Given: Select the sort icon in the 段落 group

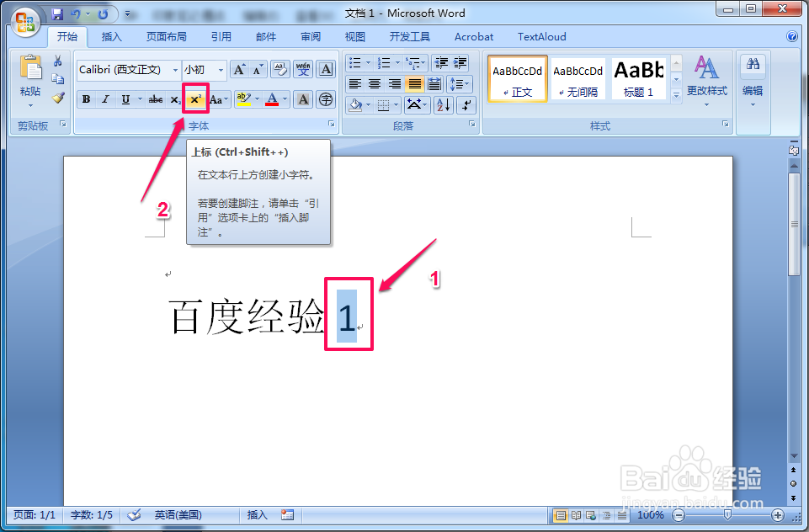Looking at the screenshot, I should click(x=444, y=105).
